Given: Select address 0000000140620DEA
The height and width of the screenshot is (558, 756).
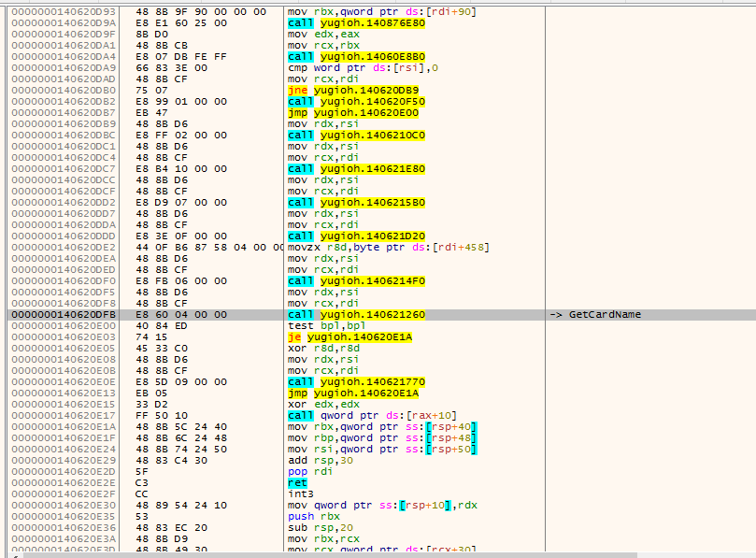Looking at the screenshot, I should click(x=64, y=259).
